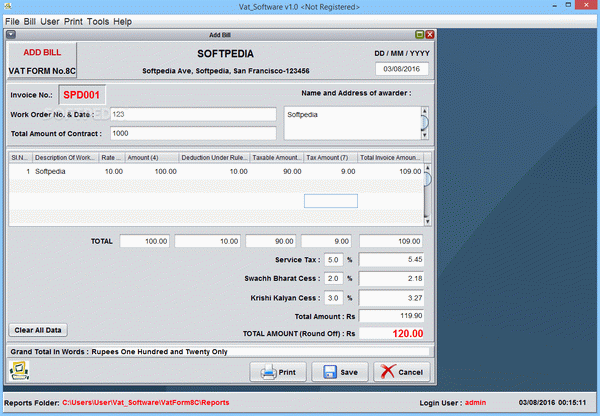Viewport: 600px width, 416px height.
Task: Click the Swachh Bharat Cess amount 2.18
Action: (x=391, y=278)
